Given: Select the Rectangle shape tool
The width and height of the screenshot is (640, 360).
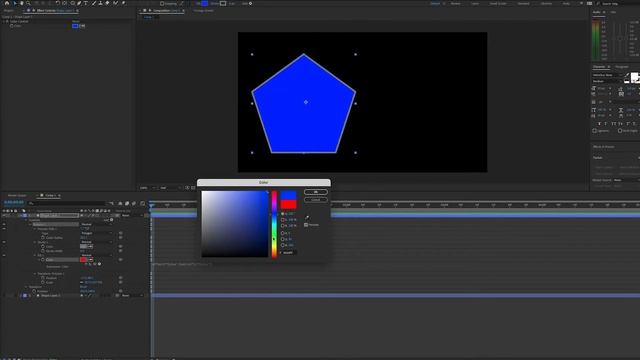Looking at the screenshot, I should click(73, 3).
